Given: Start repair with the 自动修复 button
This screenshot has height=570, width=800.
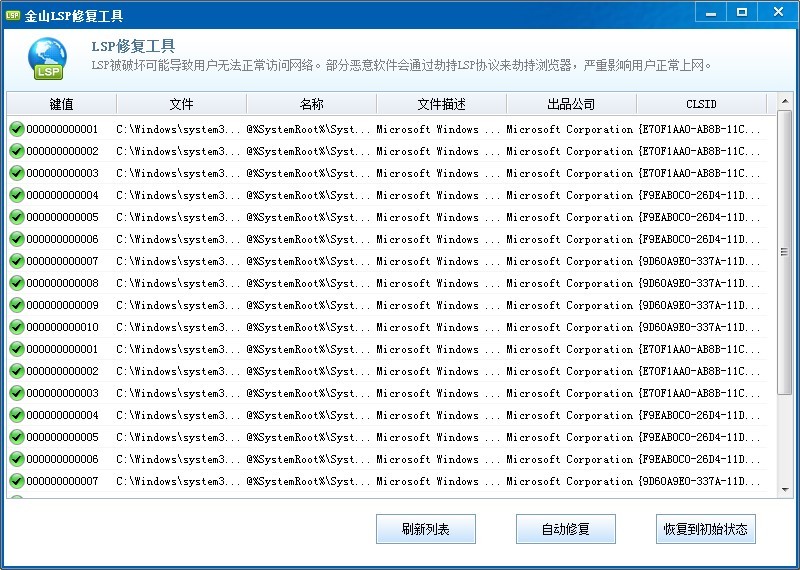Looking at the screenshot, I should click(x=565, y=529).
